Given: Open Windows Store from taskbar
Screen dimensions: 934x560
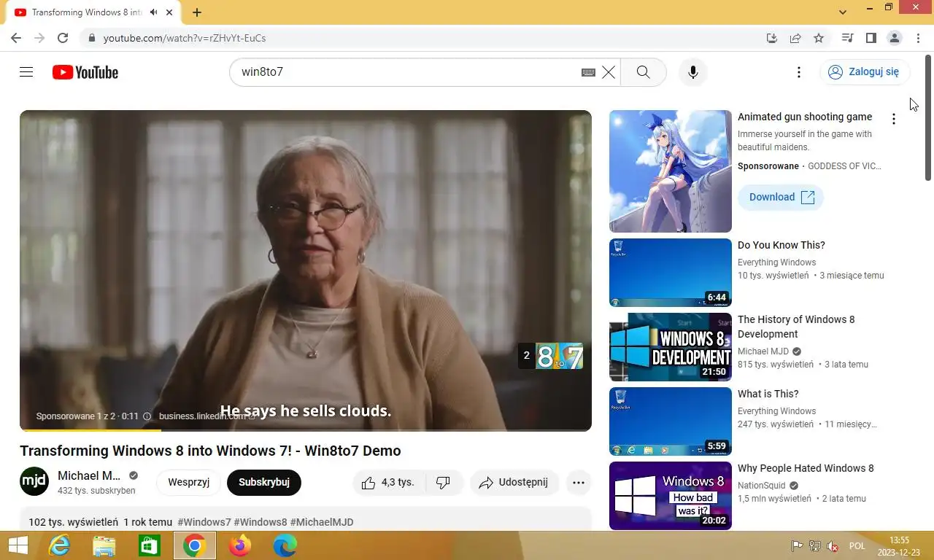Looking at the screenshot, I should tap(150, 545).
